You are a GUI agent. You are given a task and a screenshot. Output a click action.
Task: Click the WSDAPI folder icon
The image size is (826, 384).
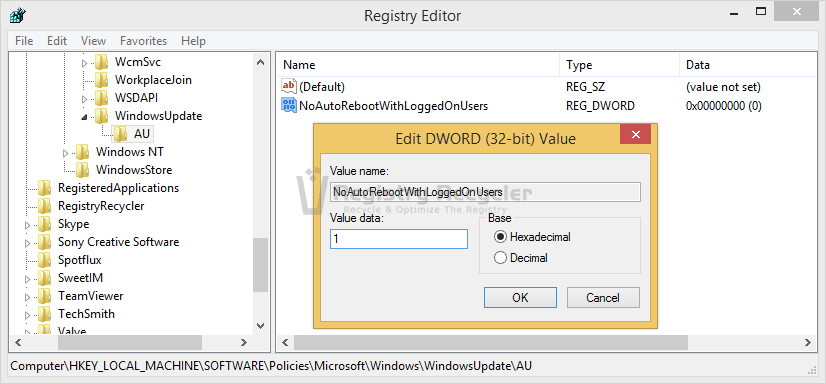tap(102, 98)
